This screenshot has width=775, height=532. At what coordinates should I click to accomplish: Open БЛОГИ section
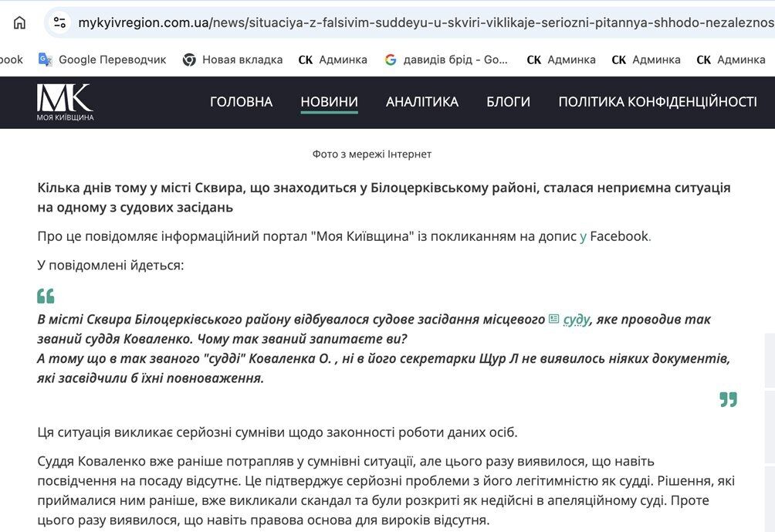click(x=508, y=102)
